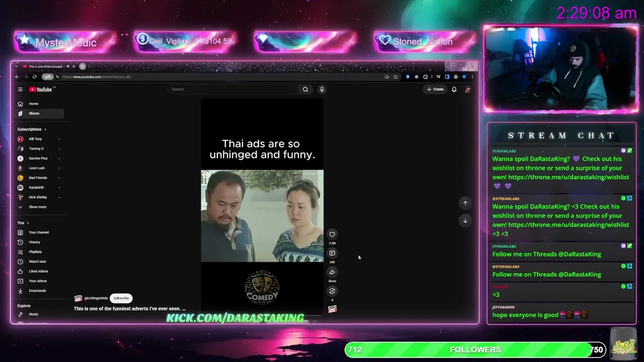Expand Show more subscriptions
Image resolution: width=644 pixels, height=362 pixels.
pyautogui.click(x=40, y=207)
